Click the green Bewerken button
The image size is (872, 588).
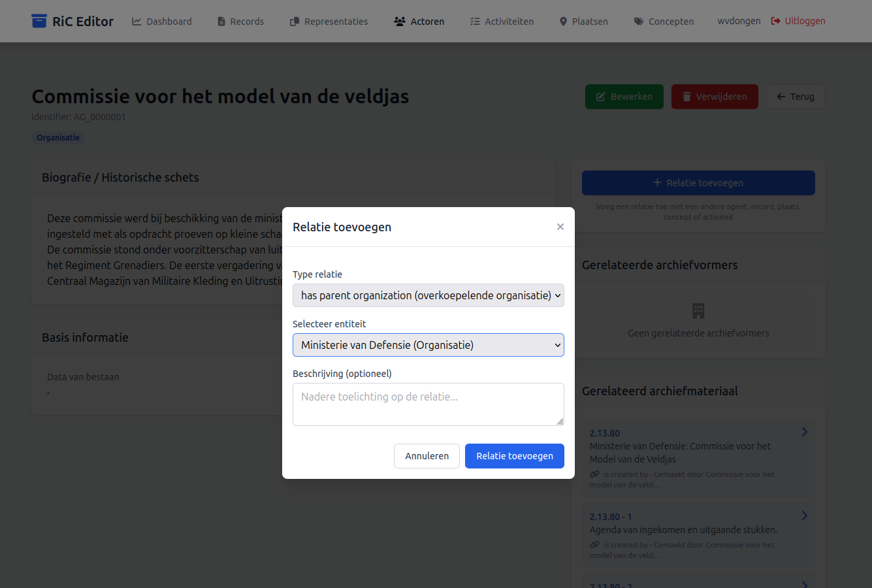pyautogui.click(x=624, y=97)
